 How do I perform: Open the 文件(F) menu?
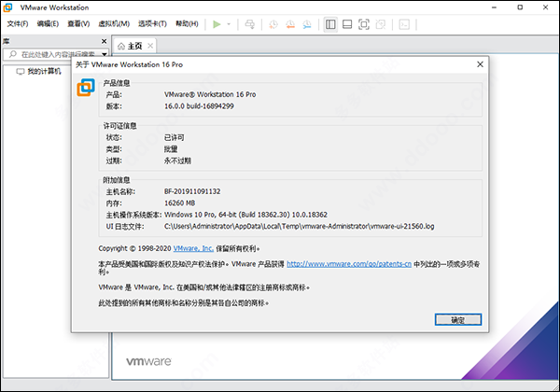click(x=18, y=24)
